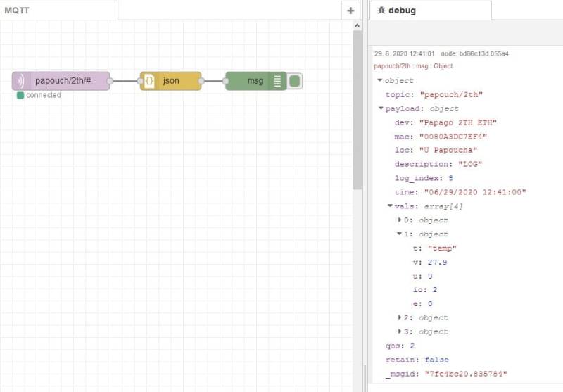The width and height of the screenshot is (563, 392).
Task: Click the input port of msg node
Action: coord(226,81)
